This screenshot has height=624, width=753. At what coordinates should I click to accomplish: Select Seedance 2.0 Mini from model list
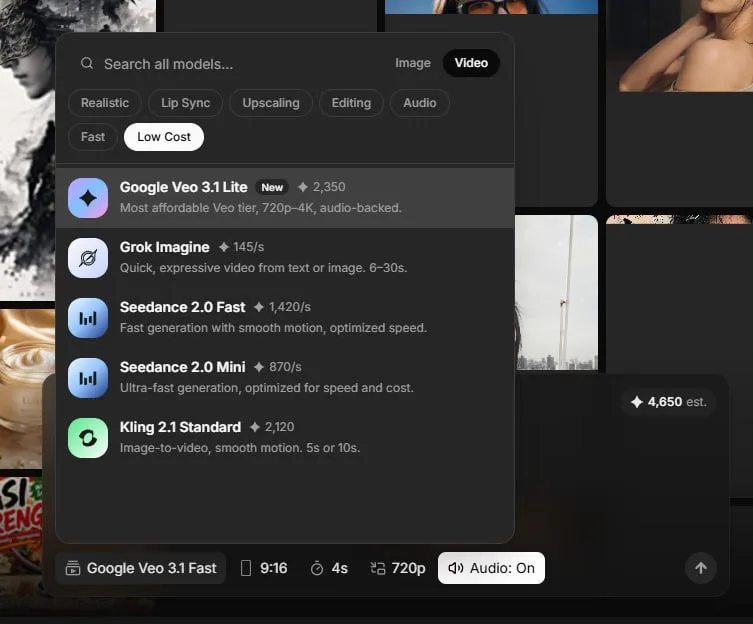[285, 378]
